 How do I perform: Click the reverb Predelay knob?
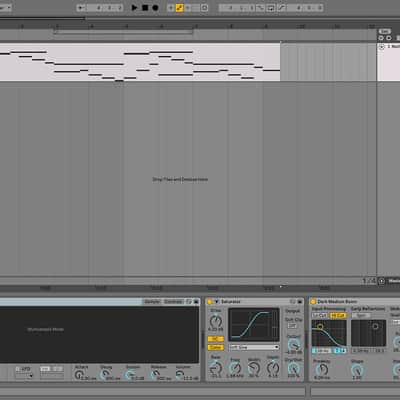(322, 369)
